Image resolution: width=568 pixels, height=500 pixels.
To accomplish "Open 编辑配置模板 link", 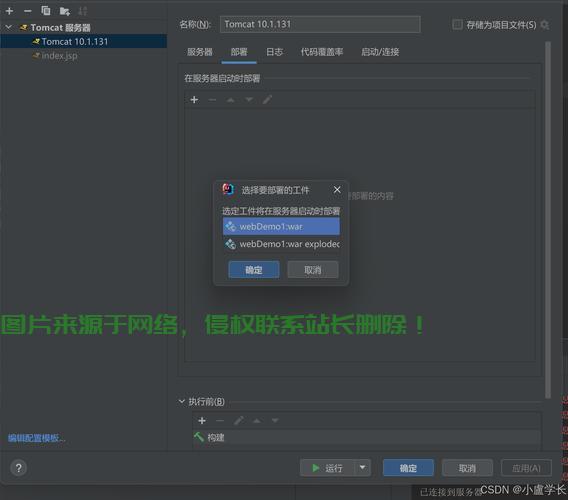I will [37, 438].
